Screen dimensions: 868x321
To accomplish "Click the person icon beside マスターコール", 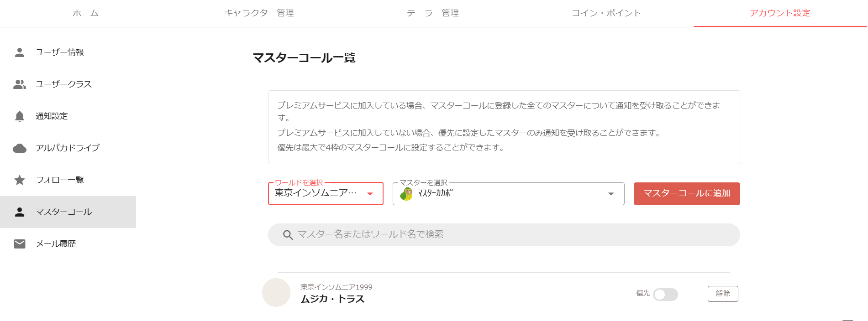I will pos(20,212).
